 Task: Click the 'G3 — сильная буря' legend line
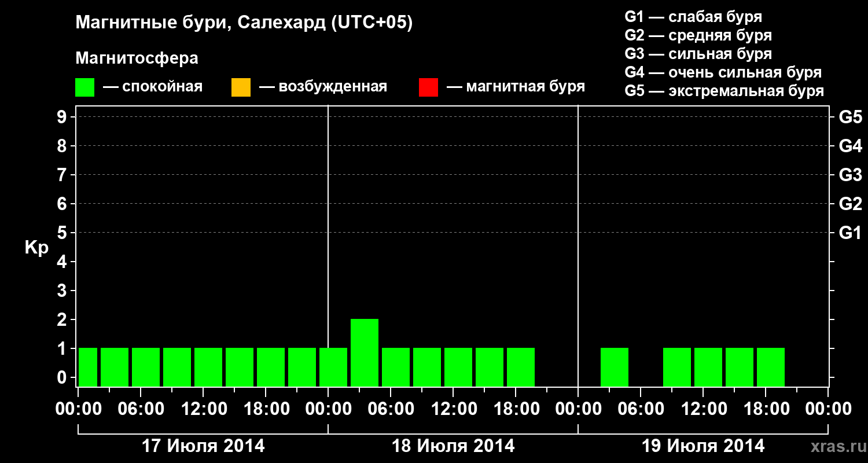coord(698,54)
